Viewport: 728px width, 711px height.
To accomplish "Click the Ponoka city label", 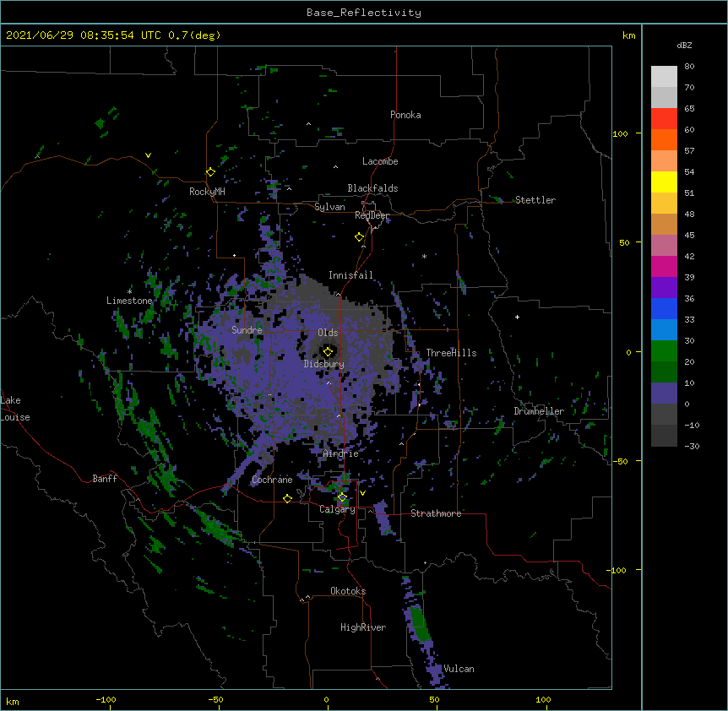I will [405, 115].
